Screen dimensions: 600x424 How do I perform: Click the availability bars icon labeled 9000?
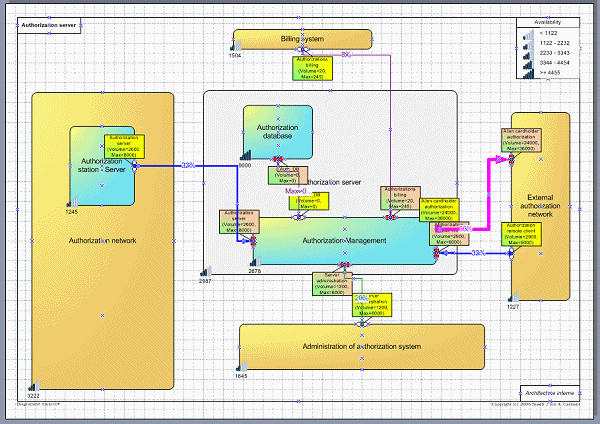[246, 155]
